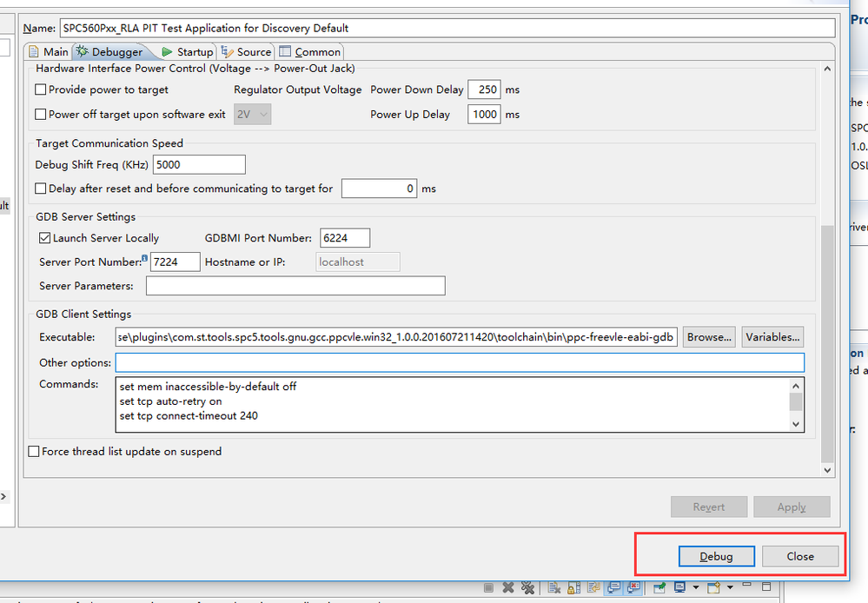868x603 pixels.
Task: Uncheck Launch Server Locally
Action: 45,238
